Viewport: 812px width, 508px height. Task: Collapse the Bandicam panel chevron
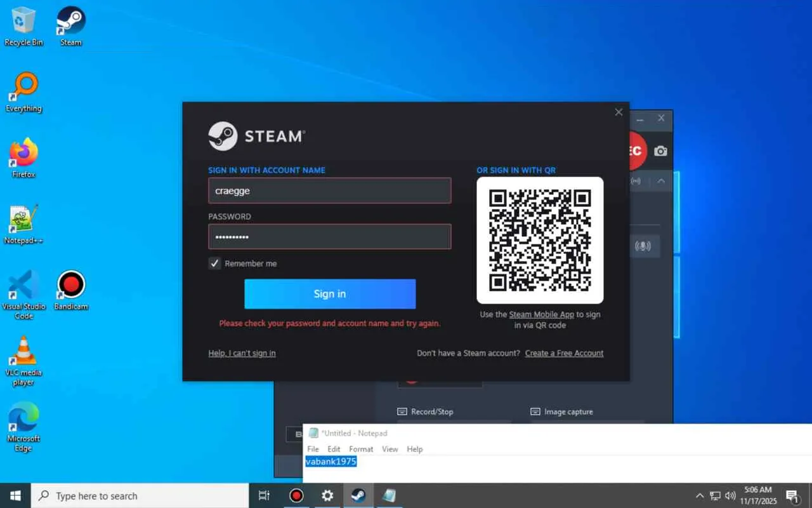(x=661, y=181)
